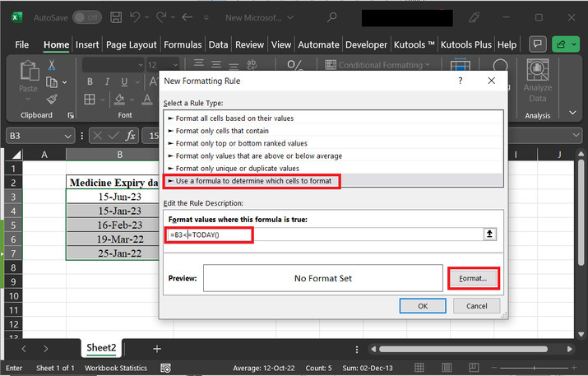Click the Select All corner triangle
The image size is (588, 376).
click(x=16, y=155)
